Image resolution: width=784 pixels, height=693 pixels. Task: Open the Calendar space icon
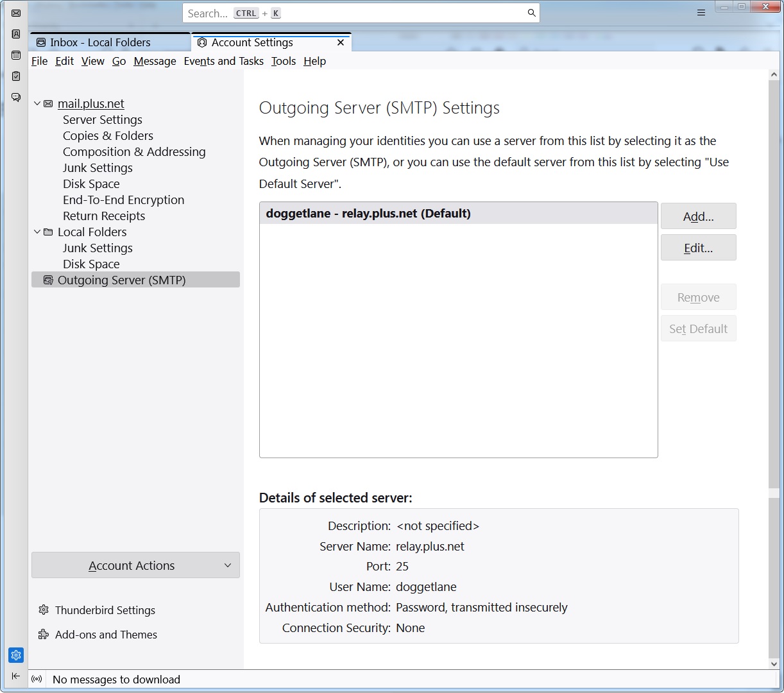coord(16,55)
